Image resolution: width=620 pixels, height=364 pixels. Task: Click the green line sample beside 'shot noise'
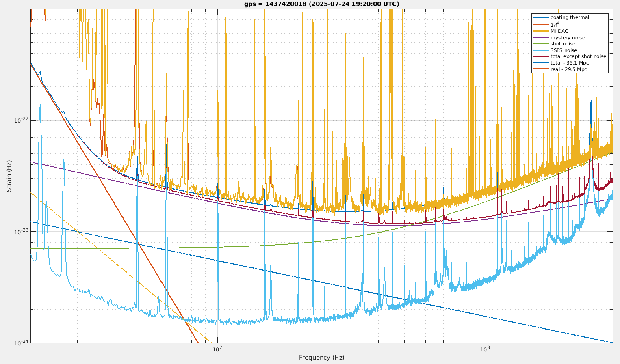click(541, 44)
